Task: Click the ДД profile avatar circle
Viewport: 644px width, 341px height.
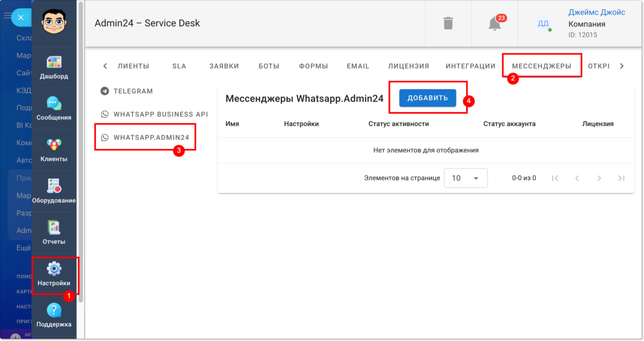Action: click(x=543, y=24)
